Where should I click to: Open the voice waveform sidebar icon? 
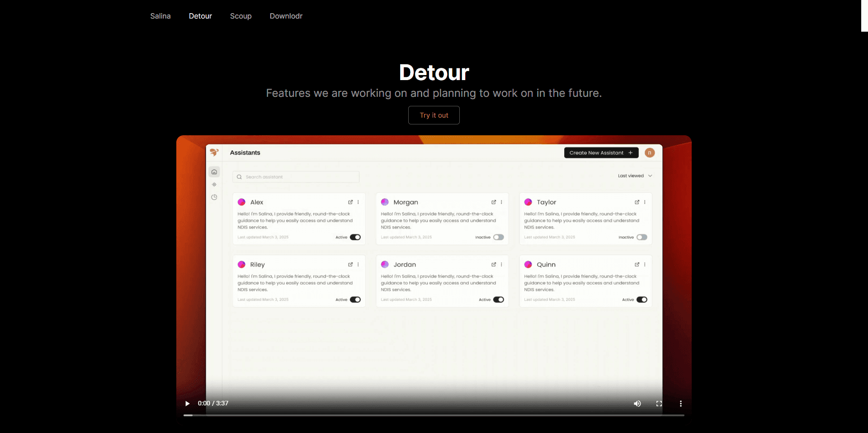(214, 185)
